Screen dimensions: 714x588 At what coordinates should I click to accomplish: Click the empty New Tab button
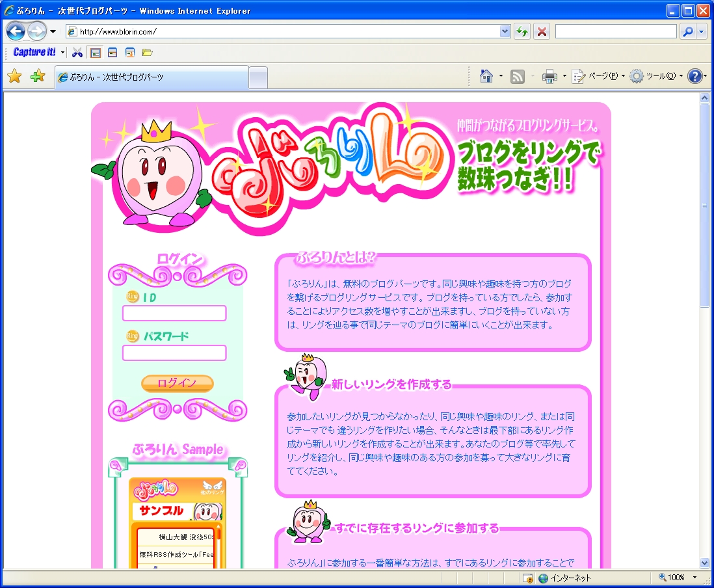point(258,77)
